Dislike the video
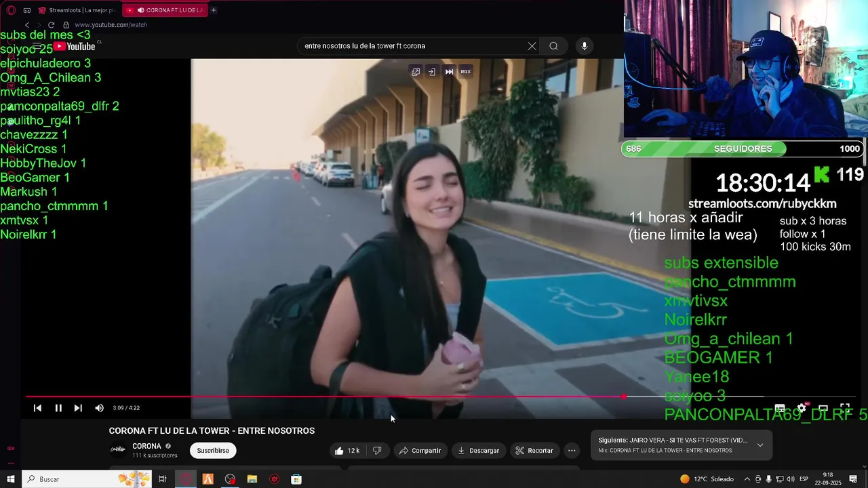The image size is (868, 488). pos(377,451)
